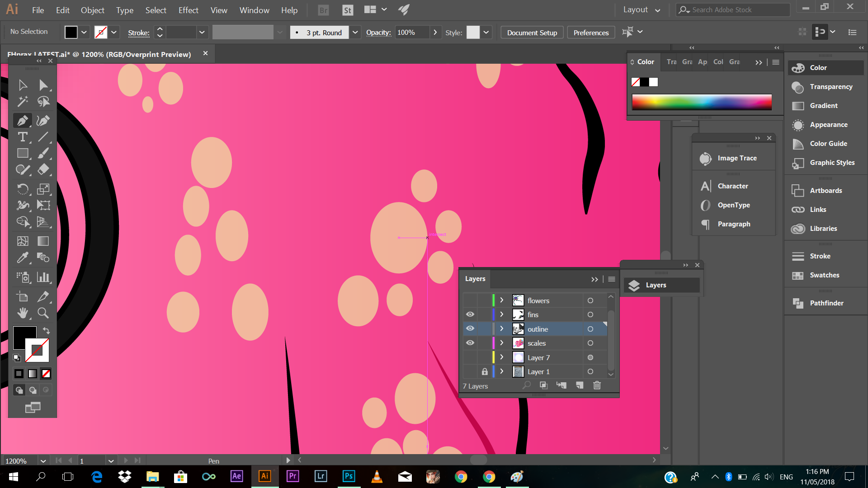The image size is (868, 488).
Task: Select the Eraser tool
Action: coord(43,170)
